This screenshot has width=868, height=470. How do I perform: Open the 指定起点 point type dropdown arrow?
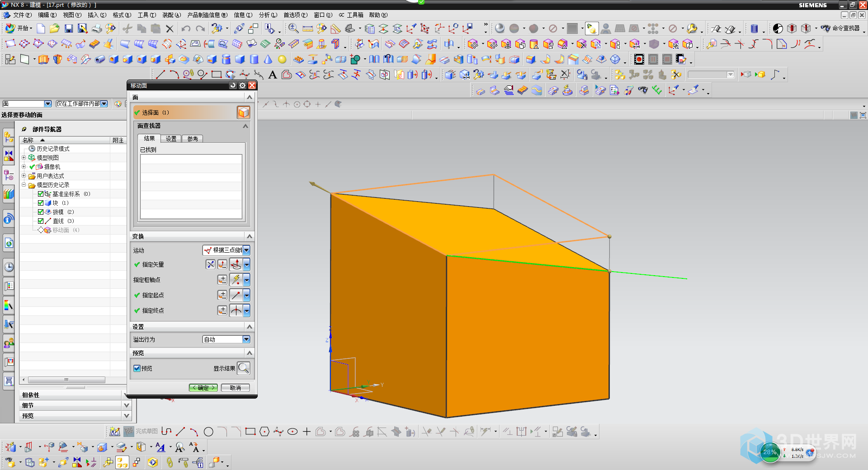coord(247,295)
